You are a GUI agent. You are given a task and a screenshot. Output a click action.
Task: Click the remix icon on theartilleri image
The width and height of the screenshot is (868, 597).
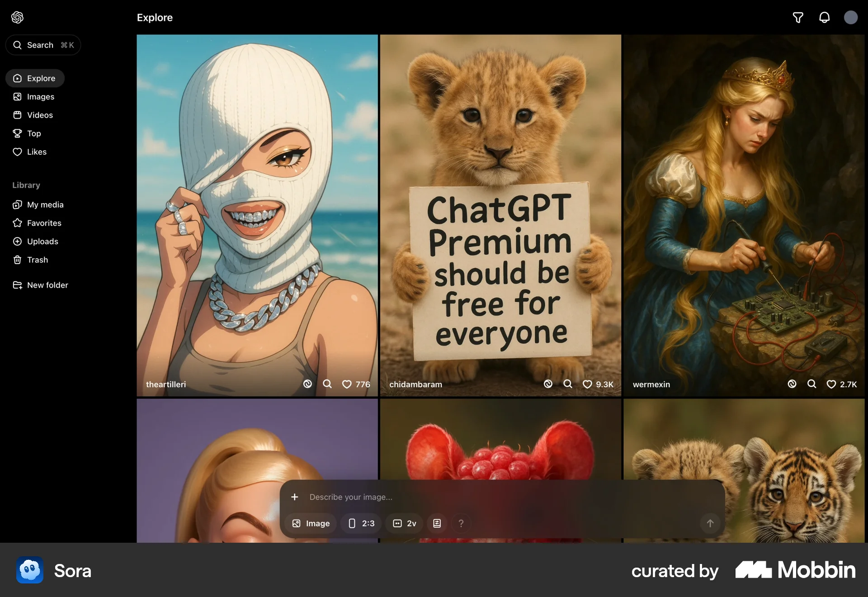(x=307, y=384)
